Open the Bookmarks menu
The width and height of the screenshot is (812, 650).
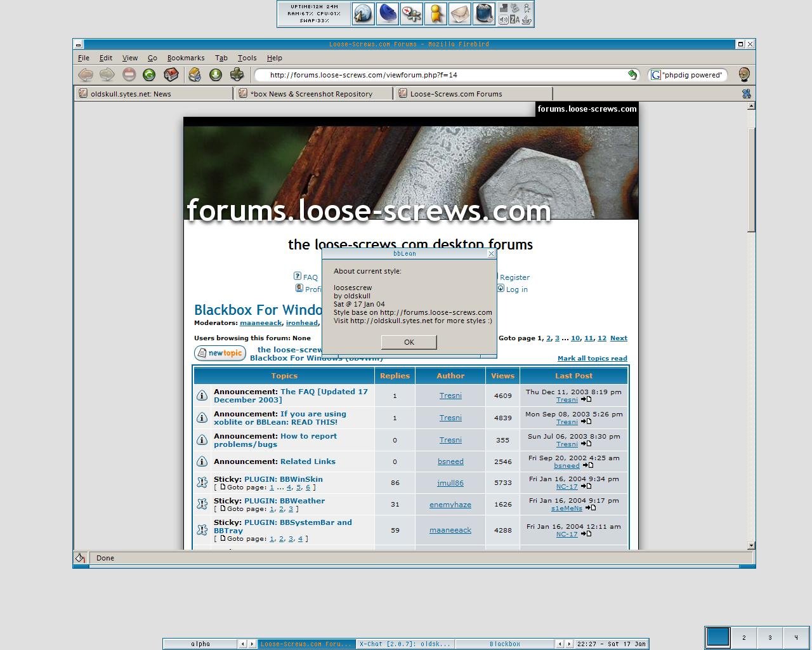(186, 58)
